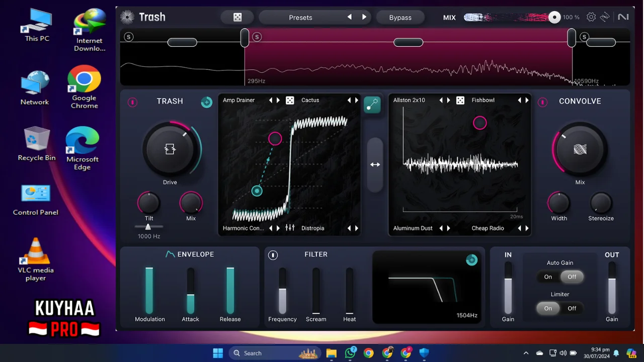This screenshot has height=362, width=644.
Task: Randomize the Convolve module with the dice
Action: click(x=460, y=101)
